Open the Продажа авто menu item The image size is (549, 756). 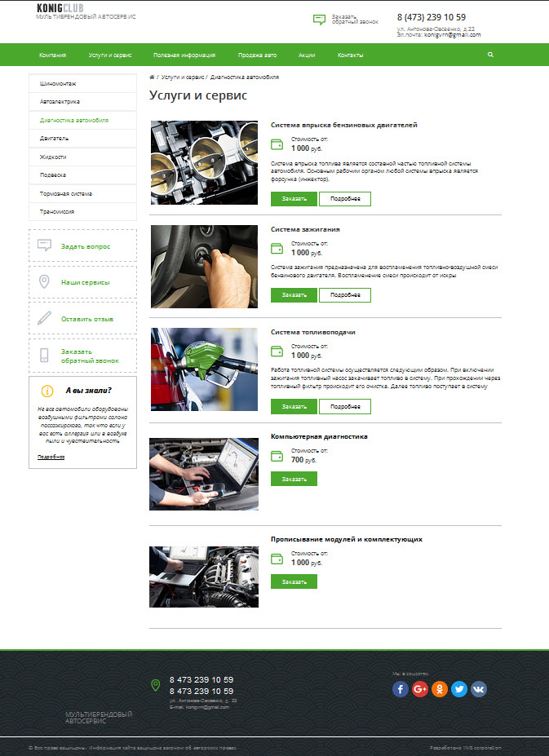tap(257, 55)
